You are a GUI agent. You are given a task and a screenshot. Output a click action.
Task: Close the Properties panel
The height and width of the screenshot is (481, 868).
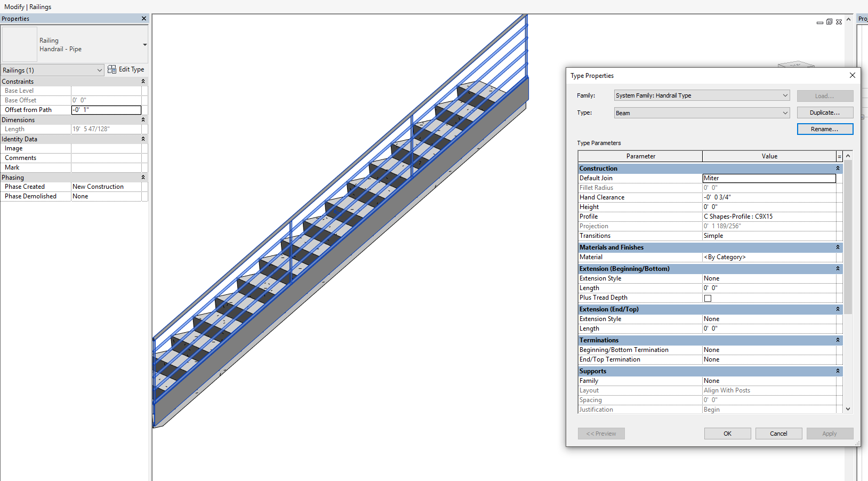pos(144,19)
